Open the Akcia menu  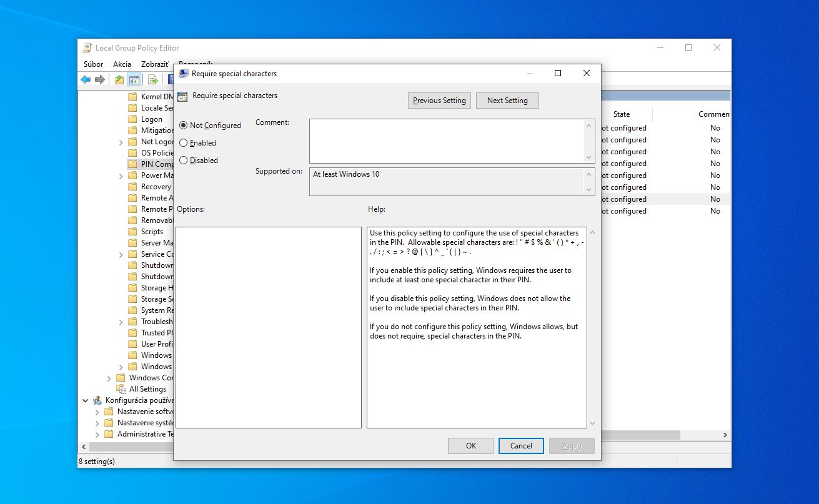(122, 64)
